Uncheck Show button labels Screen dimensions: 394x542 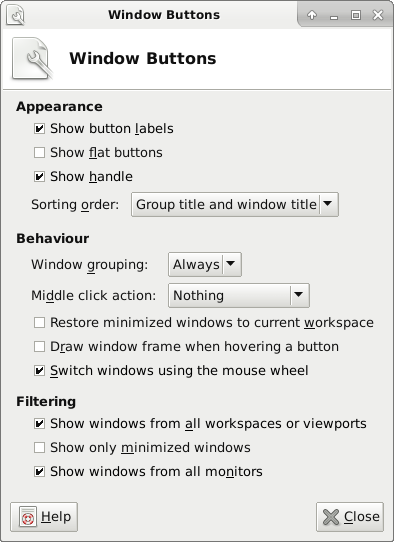click(39, 129)
